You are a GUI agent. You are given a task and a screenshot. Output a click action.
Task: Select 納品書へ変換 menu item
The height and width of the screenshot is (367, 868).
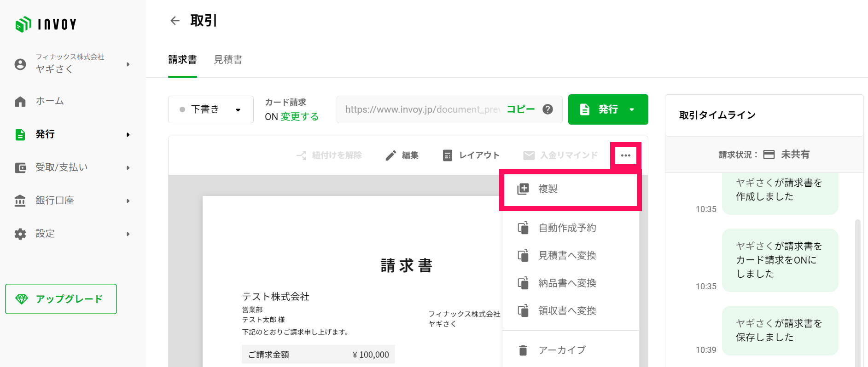pos(571,283)
